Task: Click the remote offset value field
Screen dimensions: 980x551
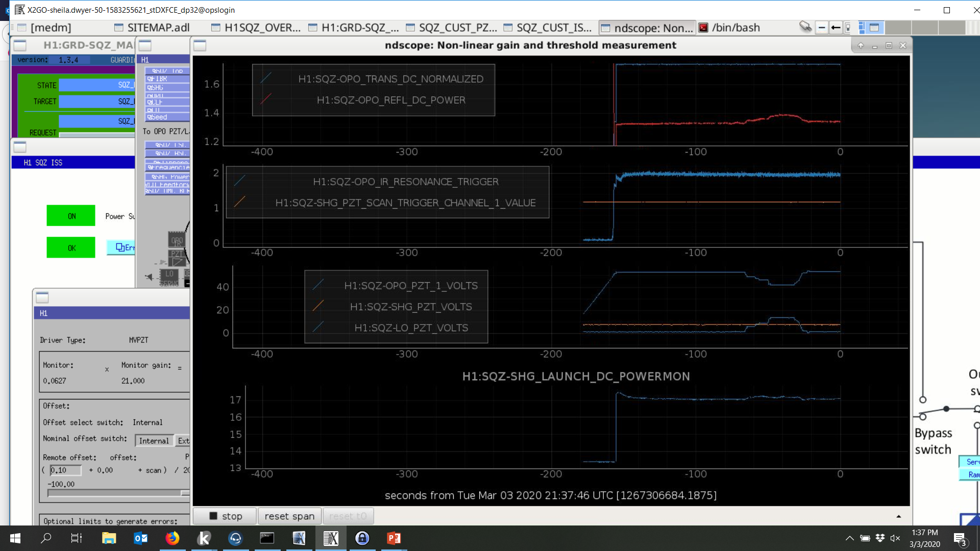Action: (x=65, y=470)
